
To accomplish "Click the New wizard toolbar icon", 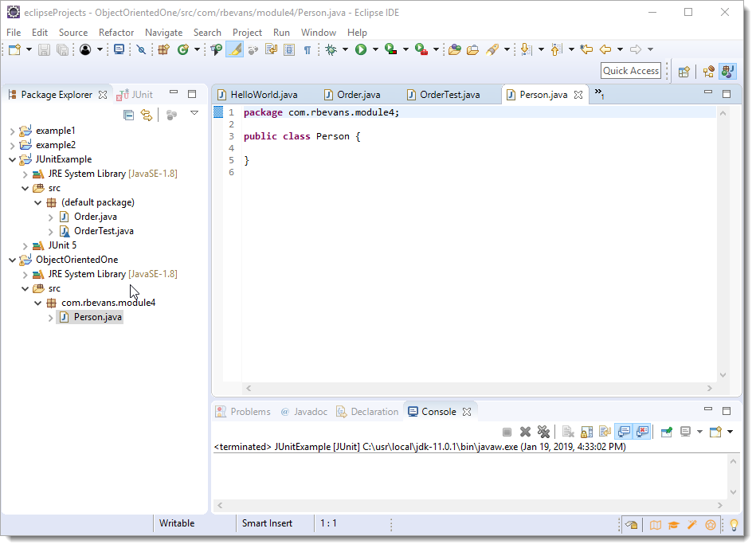I will click(14, 49).
